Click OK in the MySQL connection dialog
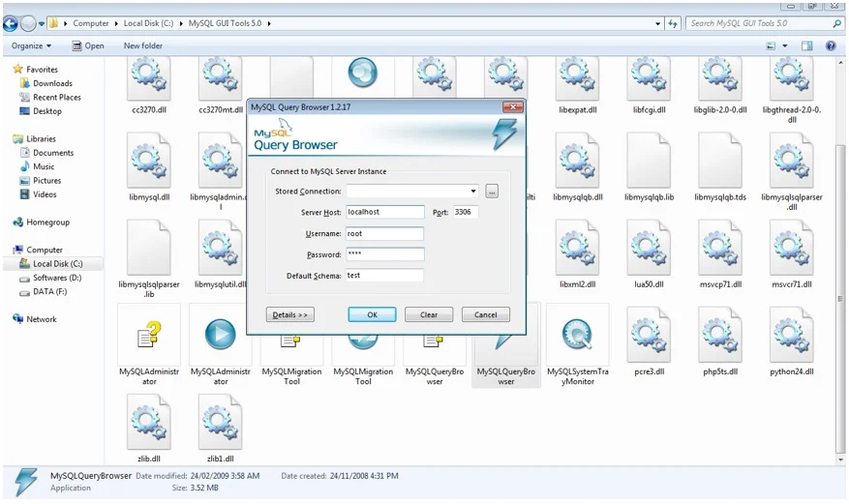The height and width of the screenshot is (504, 849). pos(372,314)
